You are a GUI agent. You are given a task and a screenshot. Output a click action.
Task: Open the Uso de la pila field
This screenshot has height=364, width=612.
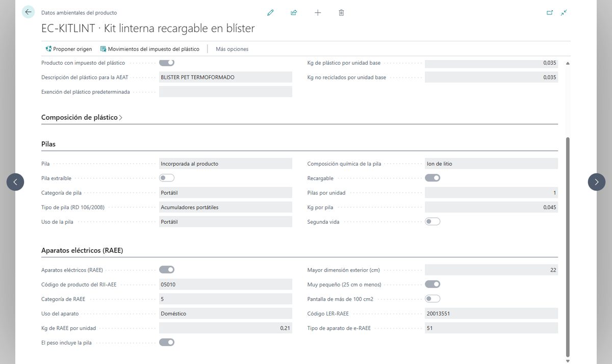pyautogui.click(x=225, y=222)
